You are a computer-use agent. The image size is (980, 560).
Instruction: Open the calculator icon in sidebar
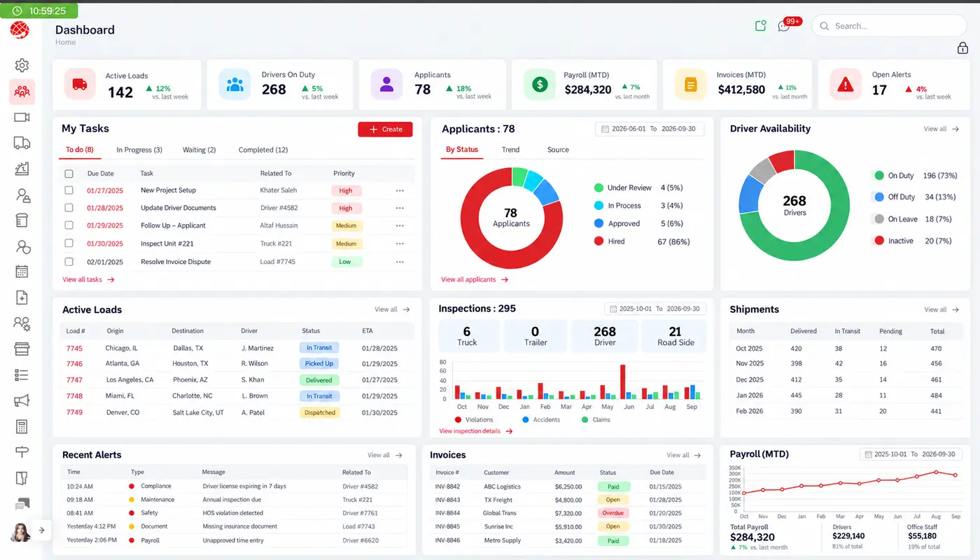[x=22, y=426]
